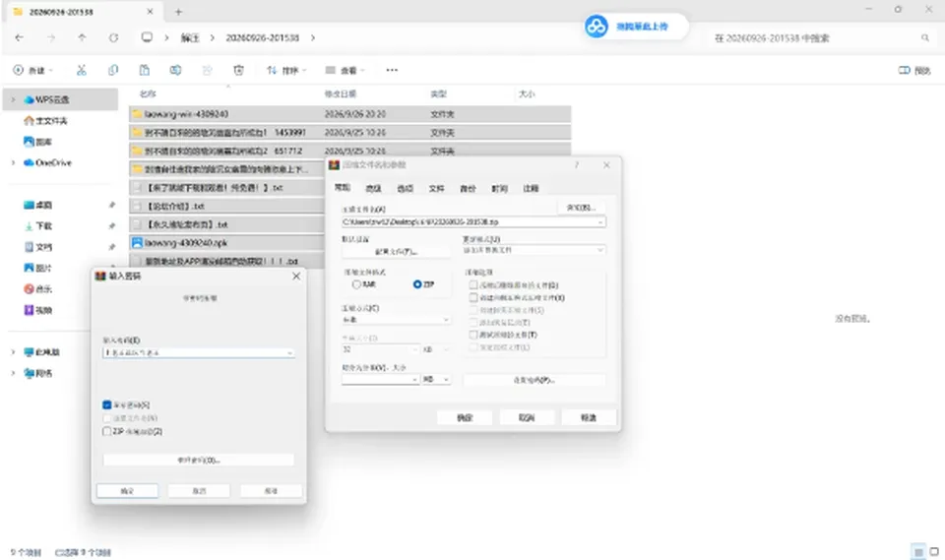Switch to the Advanced tab in archive dialog
Viewport: 945px width, 560px height.
click(374, 189)
